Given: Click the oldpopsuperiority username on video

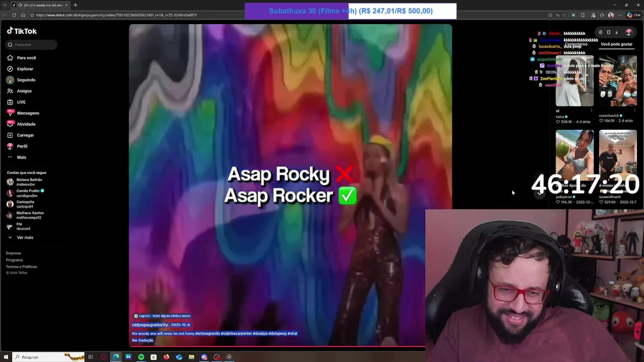Looking at the screenshot, I should pyautogui.click(x=150, y=325).
